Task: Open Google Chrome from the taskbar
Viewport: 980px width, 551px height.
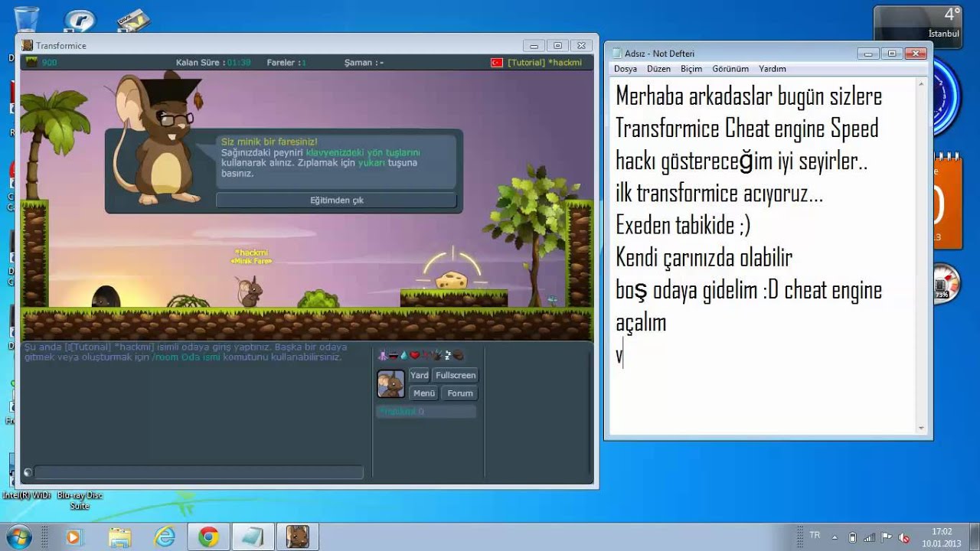Action: (208, 537)
